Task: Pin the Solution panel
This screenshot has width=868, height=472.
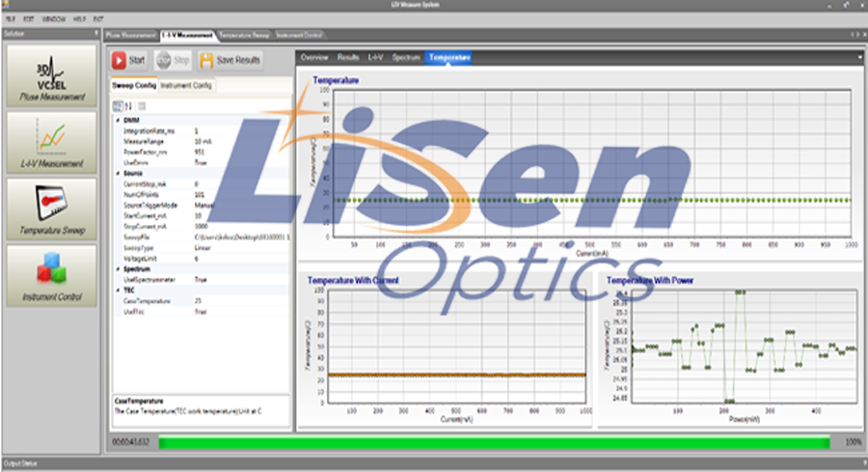Action: [96, 33]
